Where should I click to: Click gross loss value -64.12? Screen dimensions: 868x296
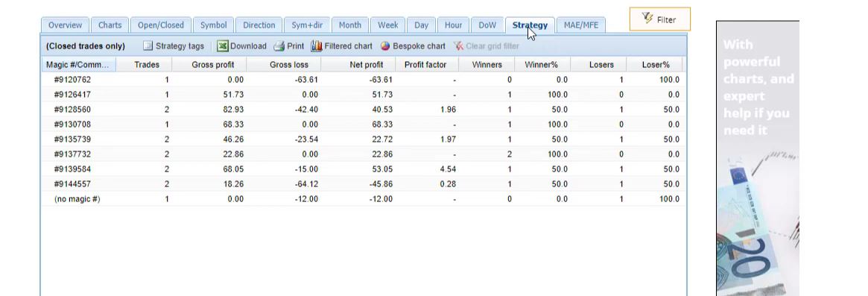[x=306, y=184]
